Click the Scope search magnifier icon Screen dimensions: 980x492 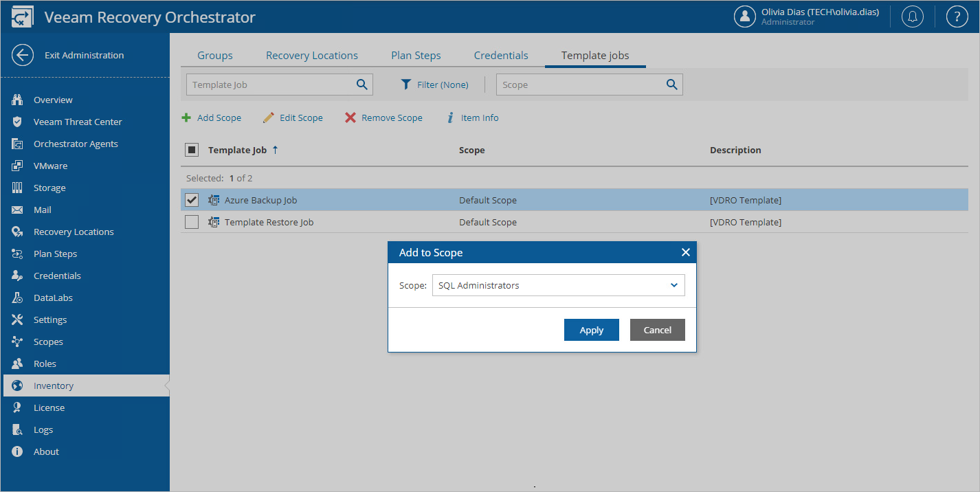(x=671, y=85)
